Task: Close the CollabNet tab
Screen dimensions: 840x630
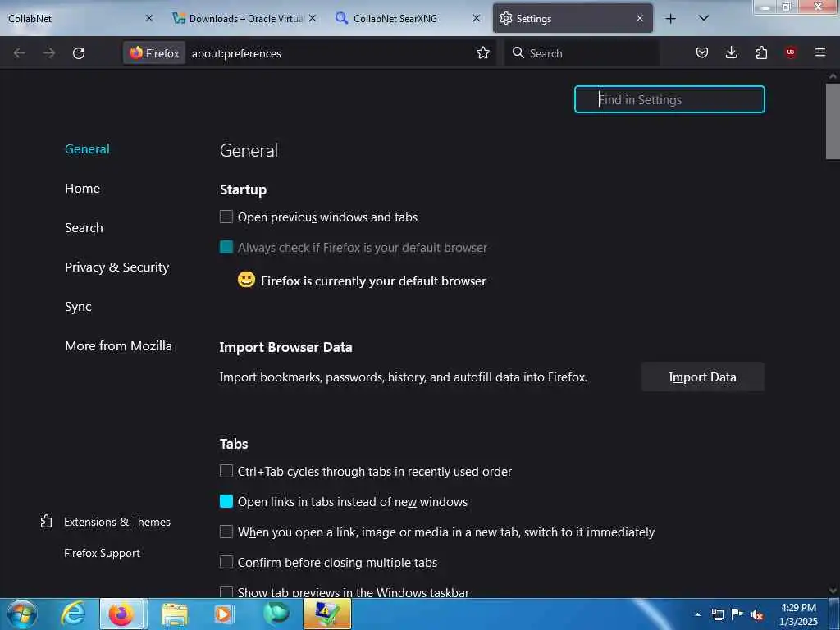Action: point(149,18)
